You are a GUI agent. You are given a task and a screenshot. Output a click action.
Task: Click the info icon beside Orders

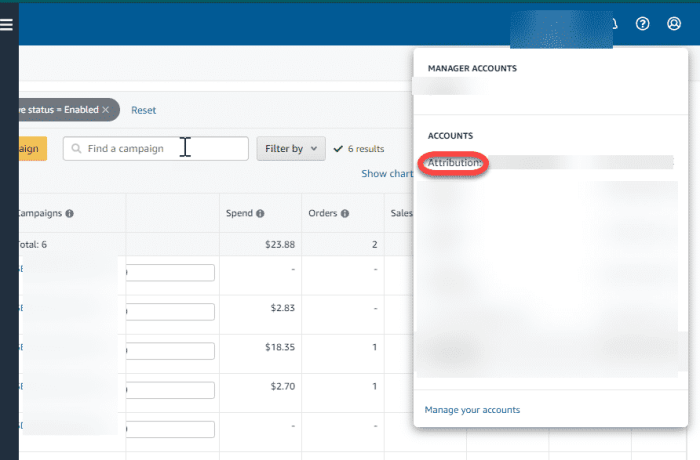[x=344, y=213]
